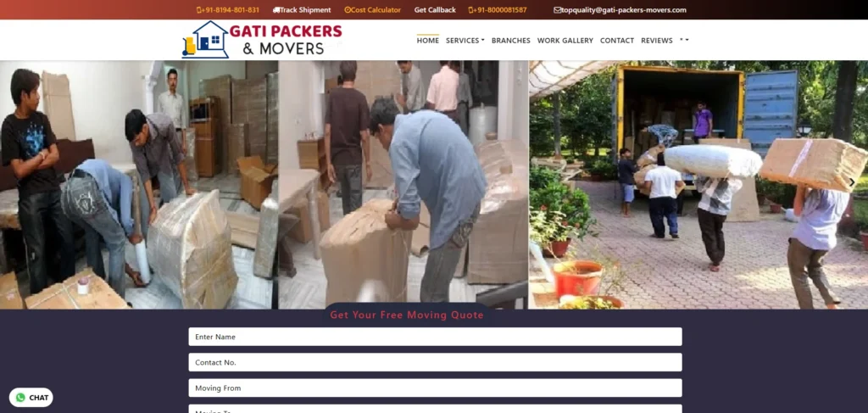Screen dimensions: 868x413
Task: Go to the Home menu item
Action: [428, 41]
